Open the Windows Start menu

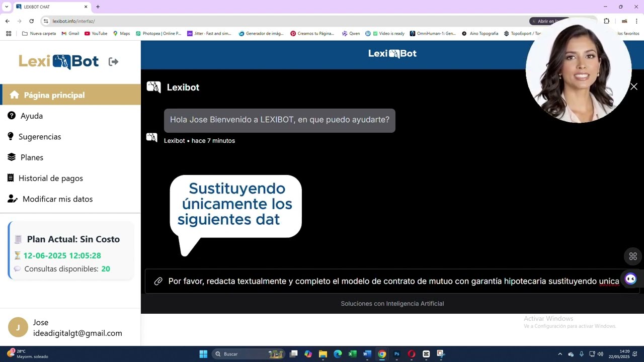click(203, 354)
